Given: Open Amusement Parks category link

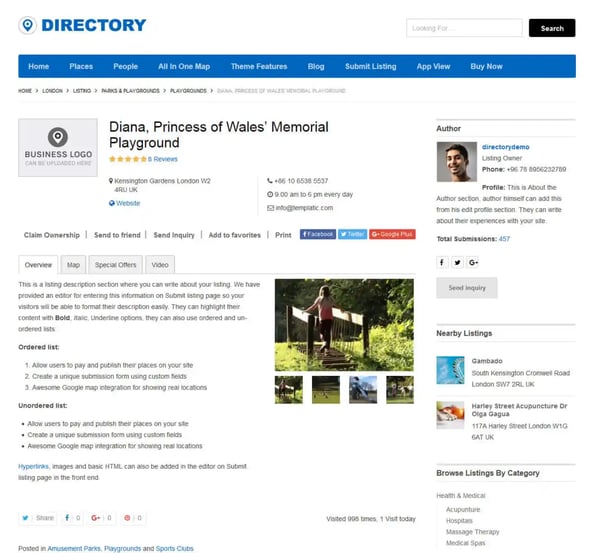Looking at the screenshot, I should [74, 548].
